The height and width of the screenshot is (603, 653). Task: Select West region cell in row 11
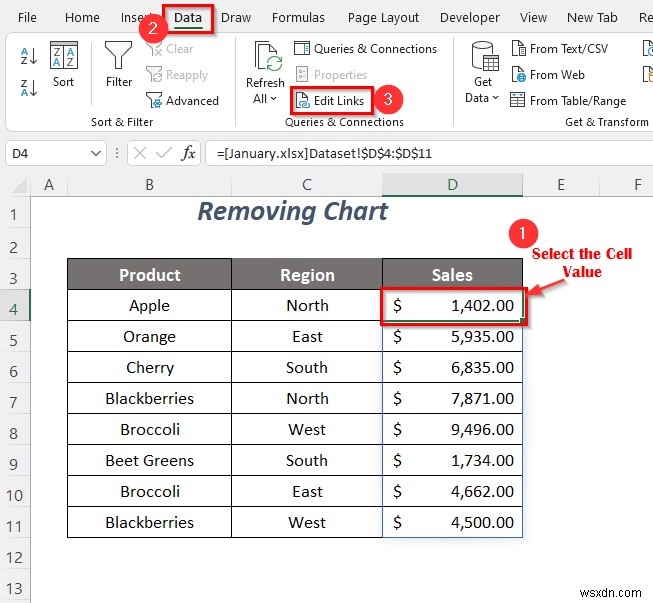[307, 522]
